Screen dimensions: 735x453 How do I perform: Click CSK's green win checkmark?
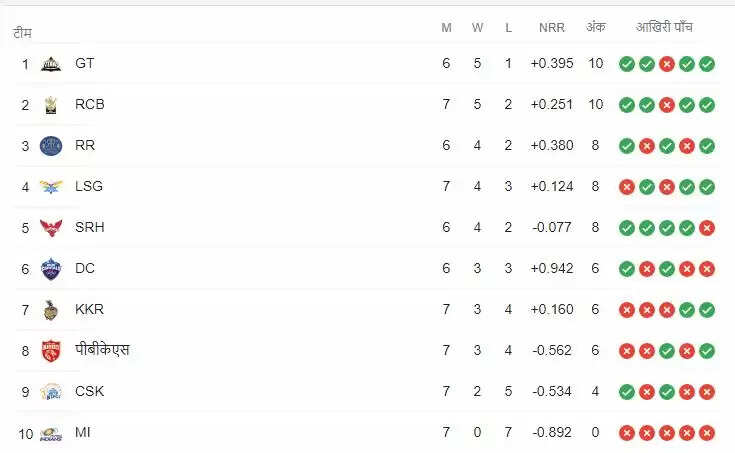(627, 391)
